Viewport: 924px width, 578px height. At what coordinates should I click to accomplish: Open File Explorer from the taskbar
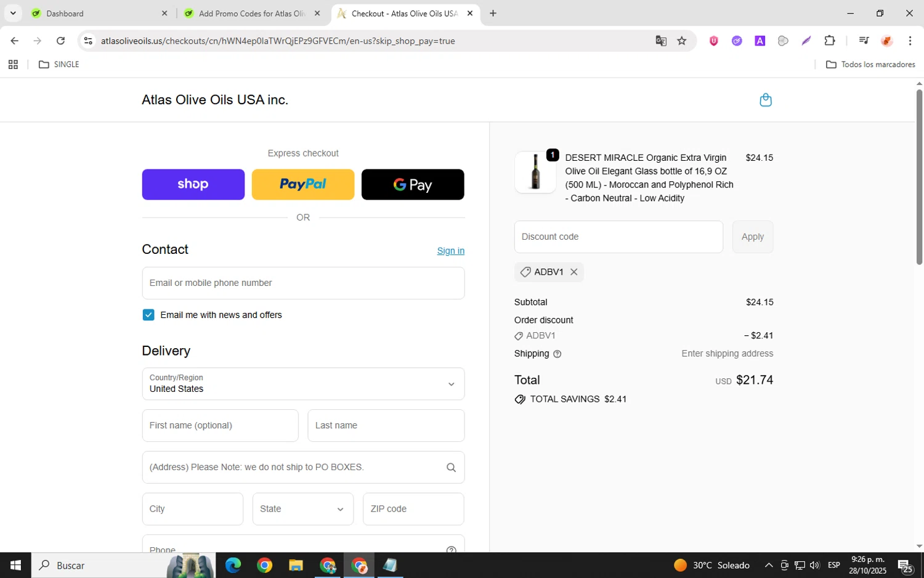pyautogui.click(x=296, y=565)
